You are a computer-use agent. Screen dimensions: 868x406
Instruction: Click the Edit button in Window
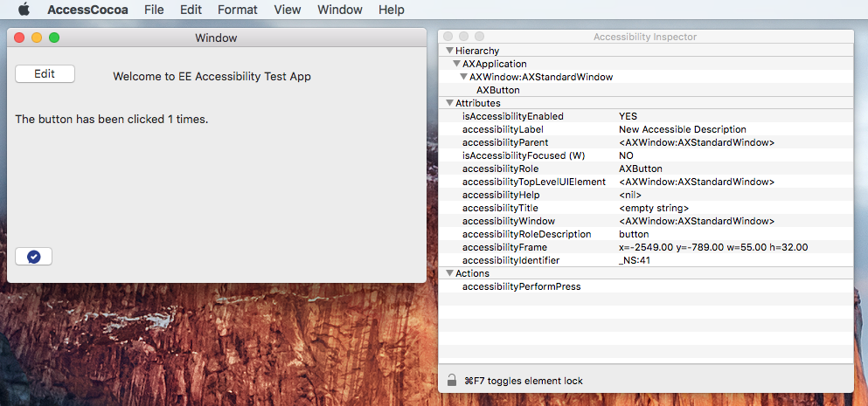pos(45,74)
